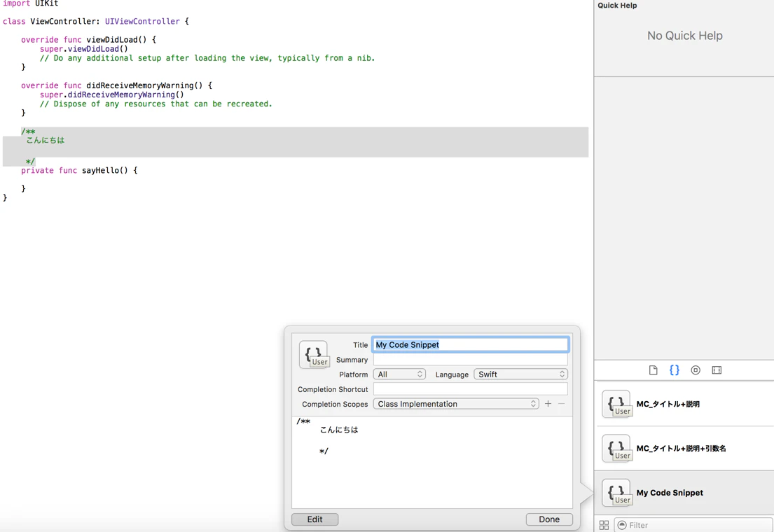Click the Summary input field
Viewport: 774px width, 532px height.
coord(471,360)
